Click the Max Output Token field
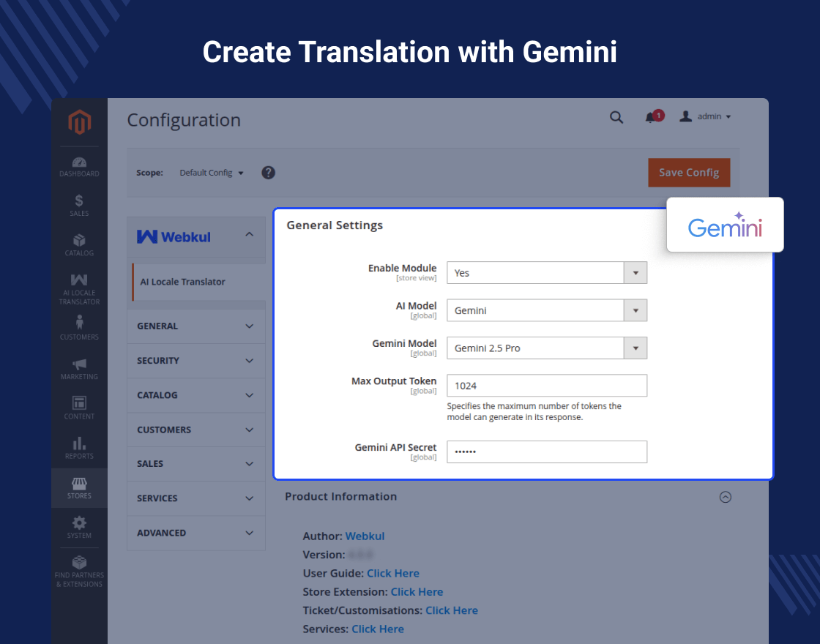Viewport: 820px width, 644px height. pos(547,386)
